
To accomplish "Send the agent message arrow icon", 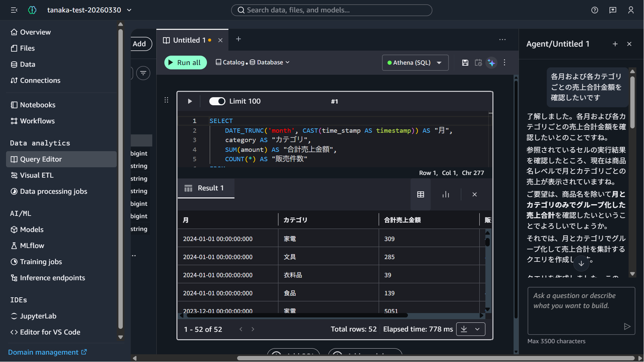I will click(x=627, y=326).
